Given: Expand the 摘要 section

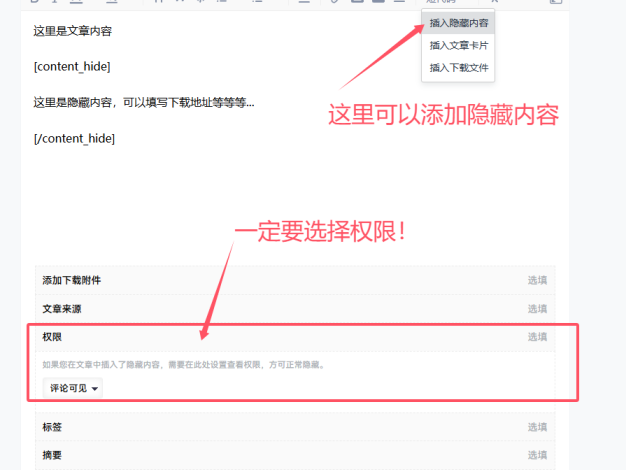Looking at the screenshot, I should point(295,455).
